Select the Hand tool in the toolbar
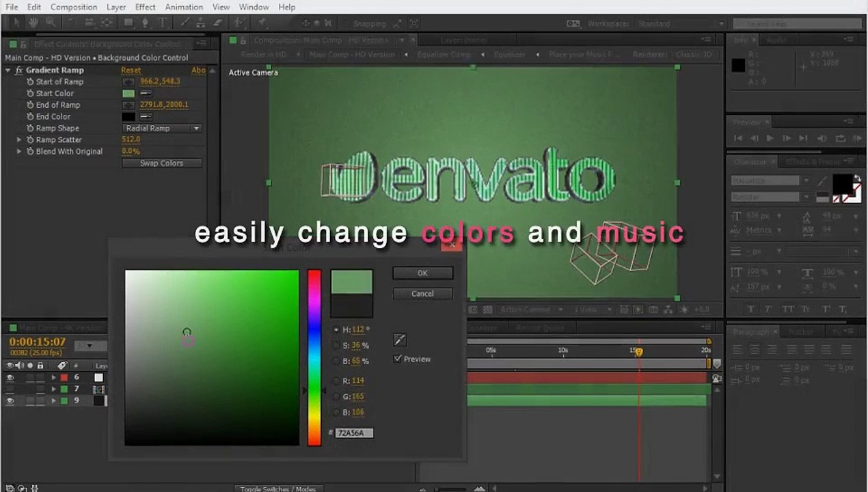868x492 pixels. click(33, 23)
